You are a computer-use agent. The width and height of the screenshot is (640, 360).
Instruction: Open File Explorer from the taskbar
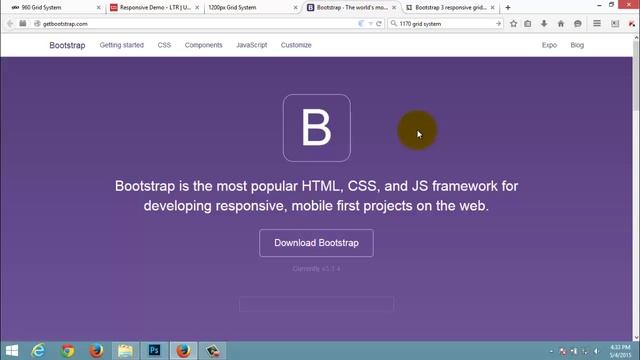click(x=125, y=351)
